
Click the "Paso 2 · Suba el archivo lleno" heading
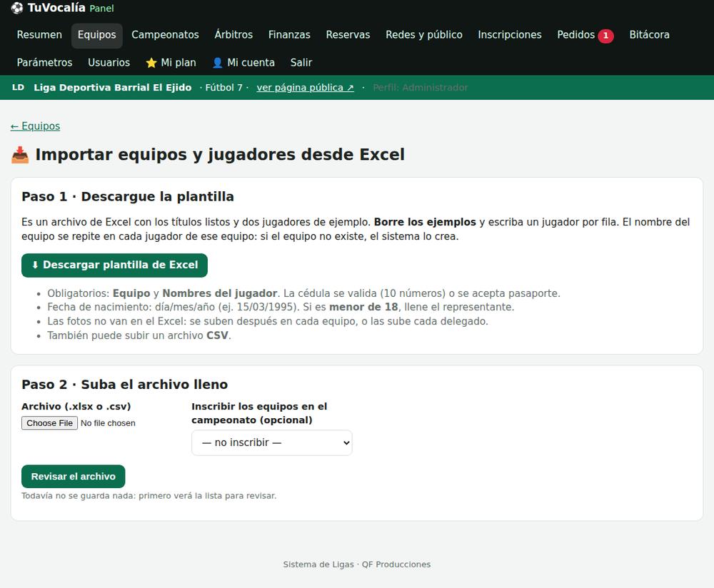(x=124, y=385)
